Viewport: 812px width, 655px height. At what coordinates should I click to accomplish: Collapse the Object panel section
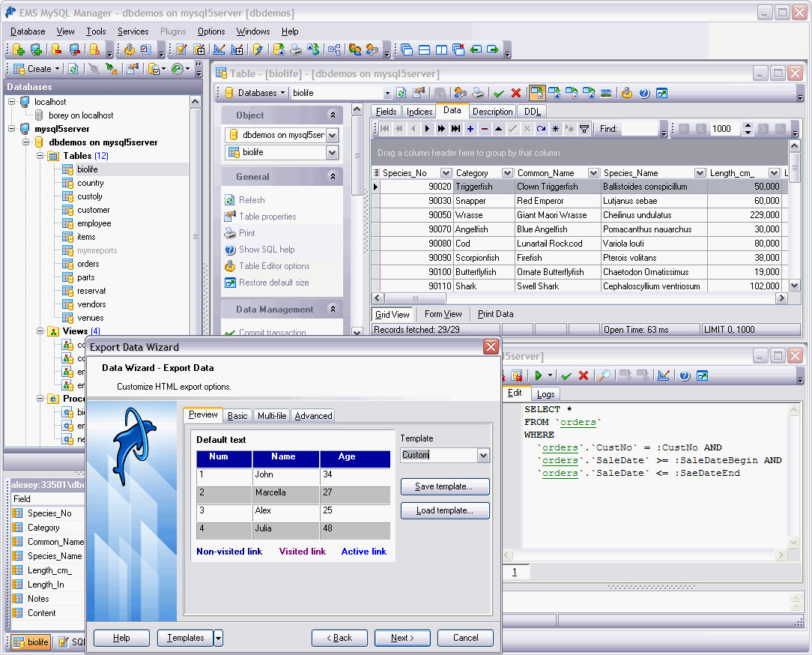tap(333, 115)
